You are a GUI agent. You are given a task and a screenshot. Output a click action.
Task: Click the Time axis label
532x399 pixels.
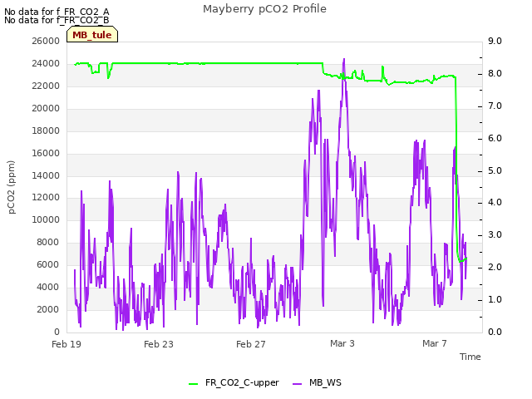470,357
